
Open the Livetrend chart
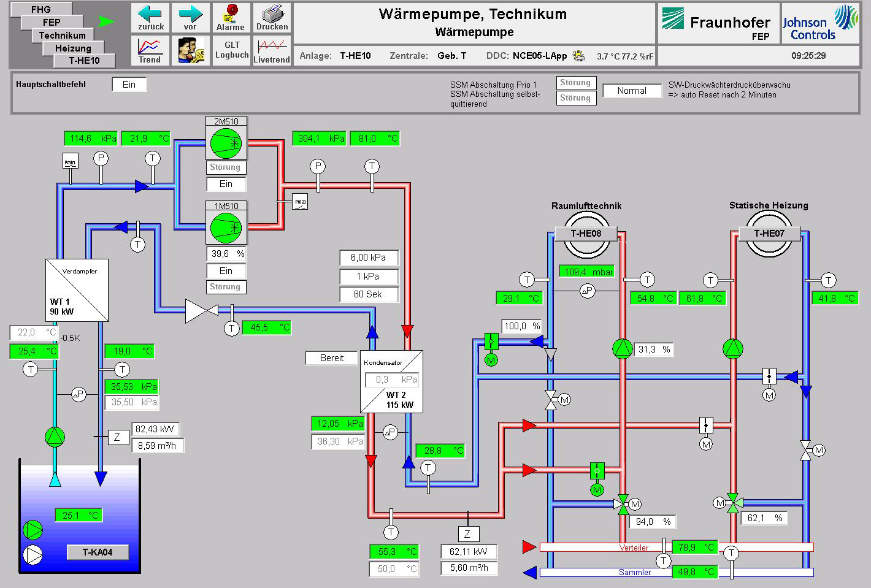[x=272, y=50]
